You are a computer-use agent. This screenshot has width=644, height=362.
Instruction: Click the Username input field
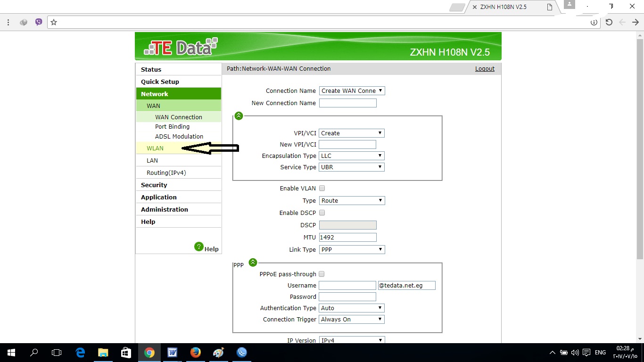click(347, 285)
